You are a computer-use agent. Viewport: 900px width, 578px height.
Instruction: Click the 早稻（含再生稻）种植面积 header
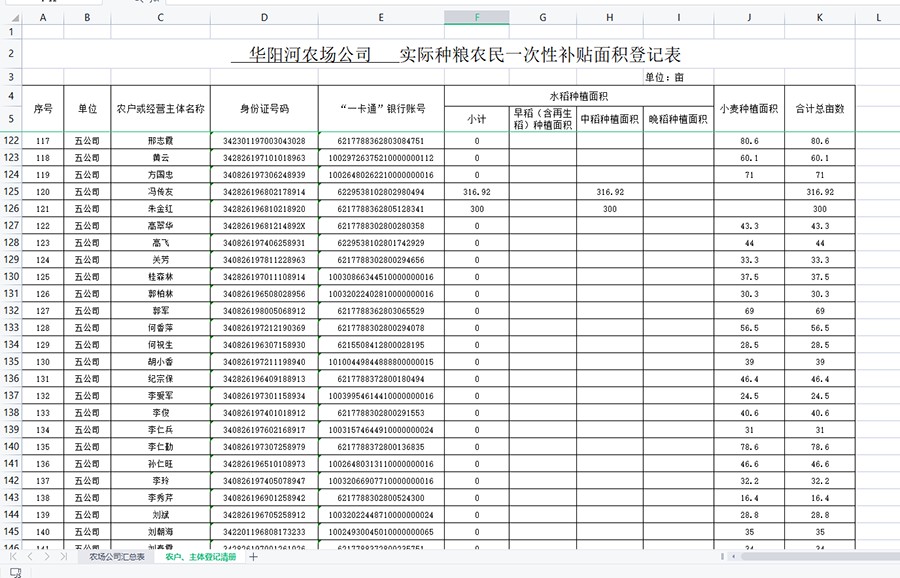coord(542,119)
